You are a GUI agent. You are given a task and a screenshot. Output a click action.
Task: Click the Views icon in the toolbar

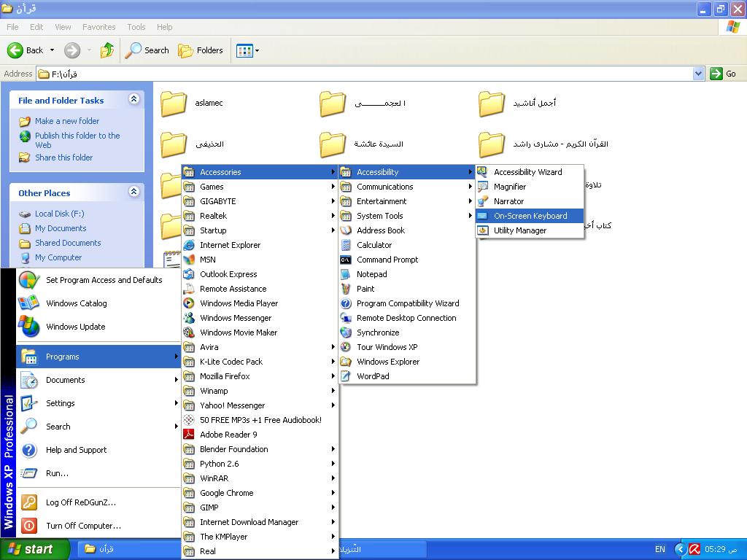[244, 50]
